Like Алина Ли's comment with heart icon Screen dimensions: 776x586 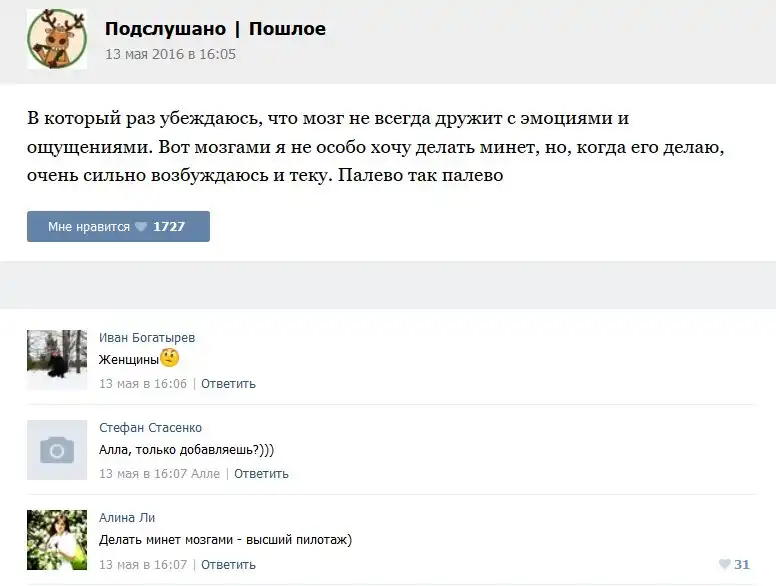point(724,565)
